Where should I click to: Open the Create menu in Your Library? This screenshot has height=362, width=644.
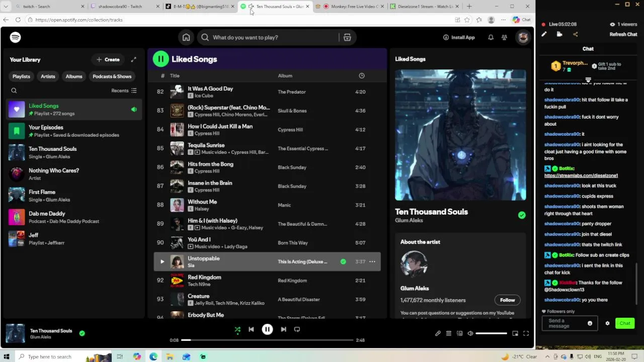108,59
